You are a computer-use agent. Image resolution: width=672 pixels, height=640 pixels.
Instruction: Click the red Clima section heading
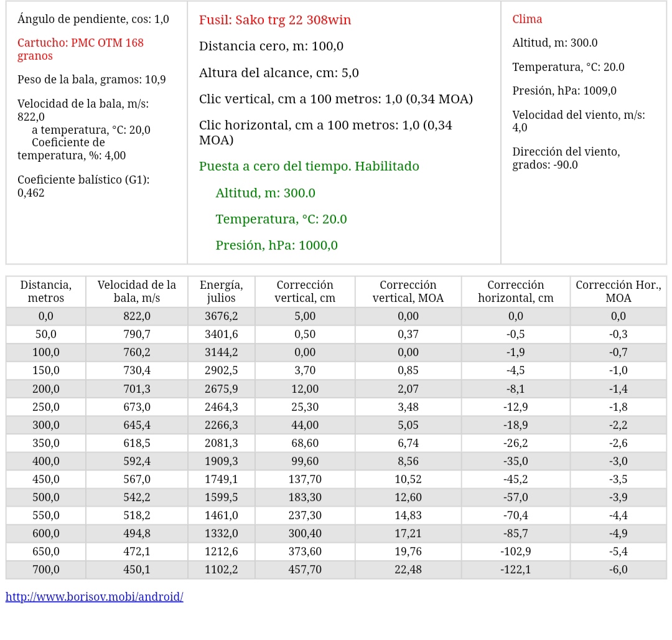[527, 19]
